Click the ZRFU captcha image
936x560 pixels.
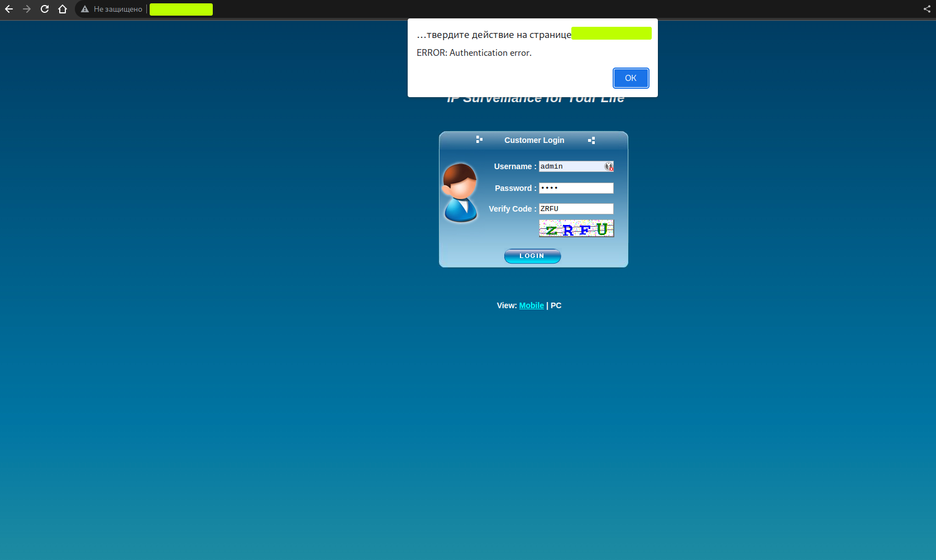(x=576, y=228)
